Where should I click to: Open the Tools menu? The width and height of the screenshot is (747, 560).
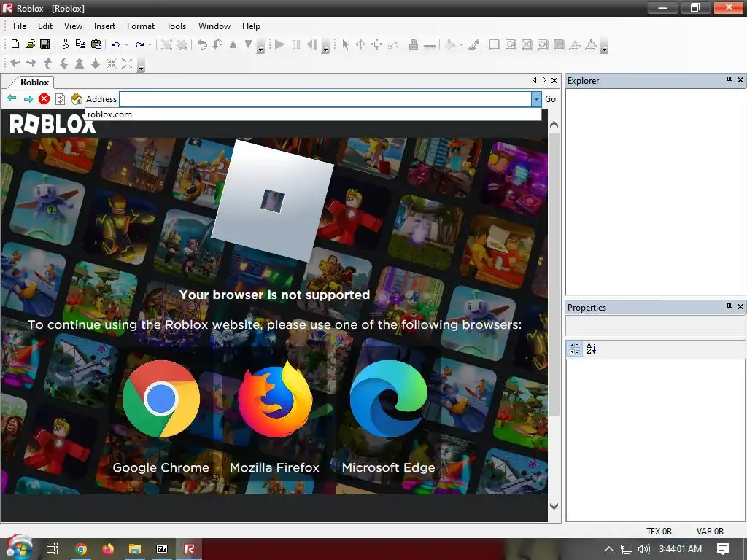pyautogui.click(x=177, y=26)
